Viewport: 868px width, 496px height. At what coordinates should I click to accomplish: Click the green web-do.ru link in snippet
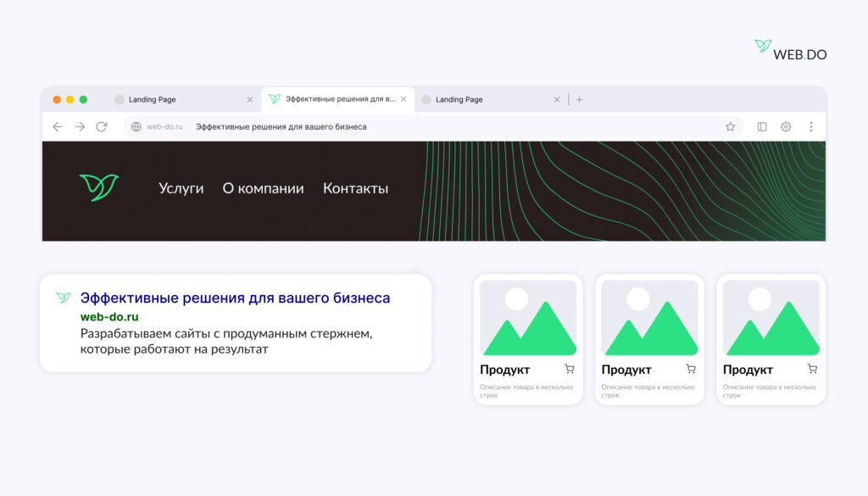pyautogui.click(x=109, y=317)
